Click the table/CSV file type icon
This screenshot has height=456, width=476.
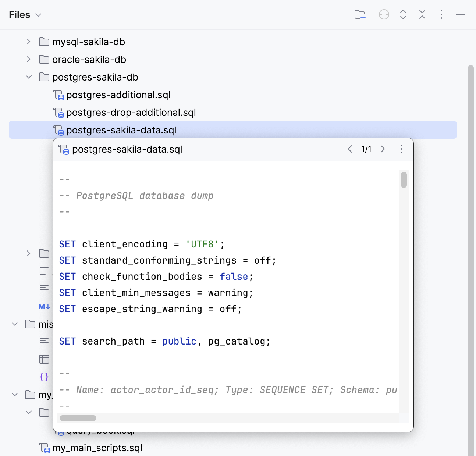point(44,359)
